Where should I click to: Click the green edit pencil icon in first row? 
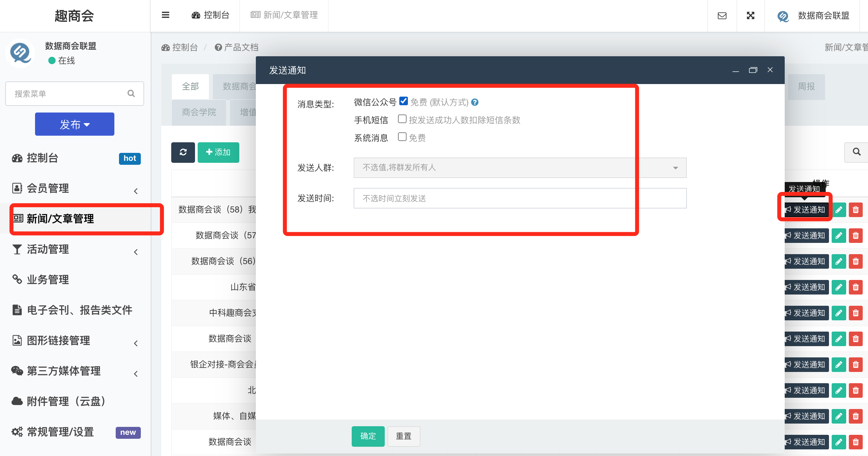click(x=838, y=210)
